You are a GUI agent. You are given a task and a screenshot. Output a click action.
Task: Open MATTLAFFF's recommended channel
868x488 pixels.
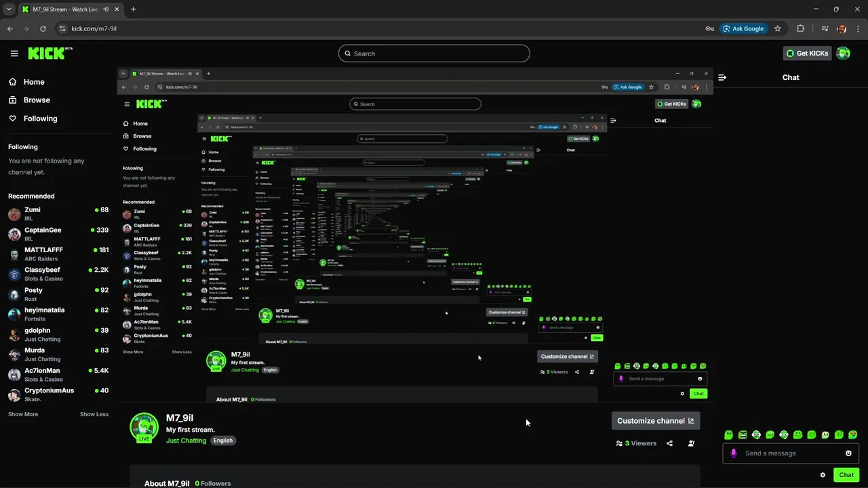click(58, 254)
